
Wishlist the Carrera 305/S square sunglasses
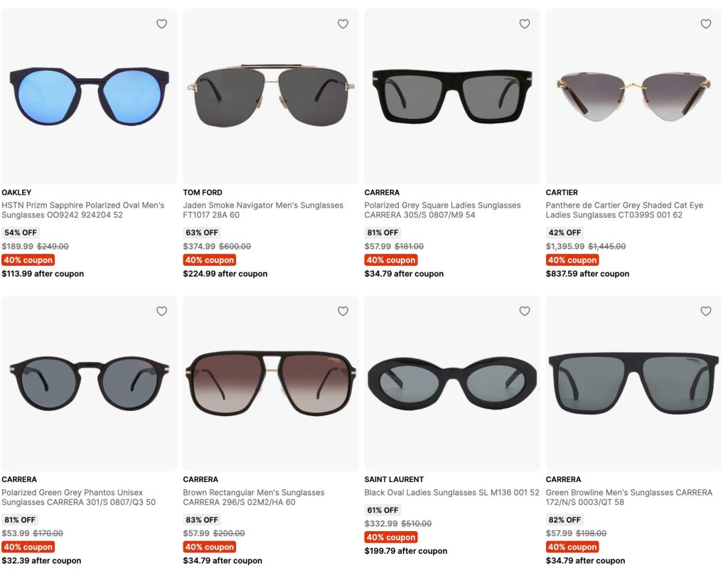coord(525,24)
